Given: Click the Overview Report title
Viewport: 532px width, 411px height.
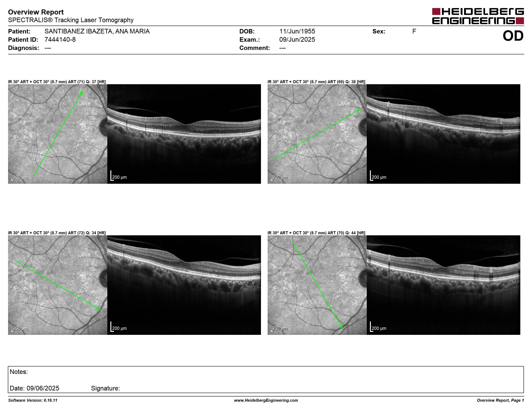Looking at the screenshot, I should click(x=36, y=12).
